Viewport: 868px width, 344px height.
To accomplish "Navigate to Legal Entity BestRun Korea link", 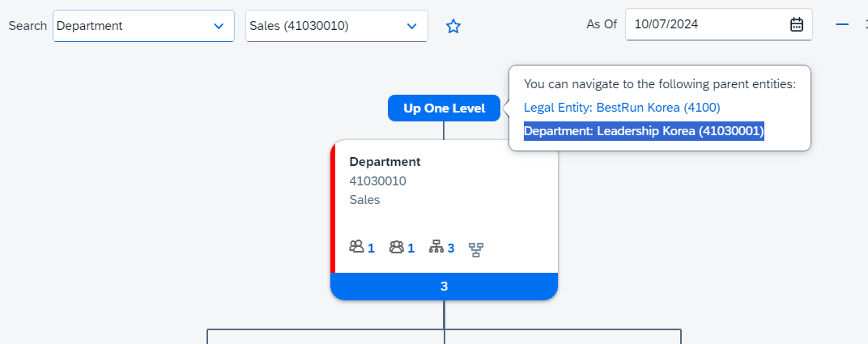I will pos(622,108).
